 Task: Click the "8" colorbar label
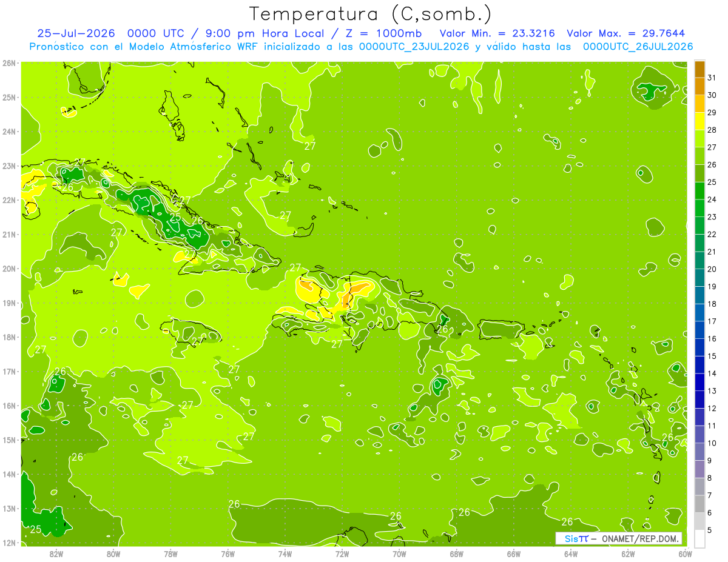[710, 478]
